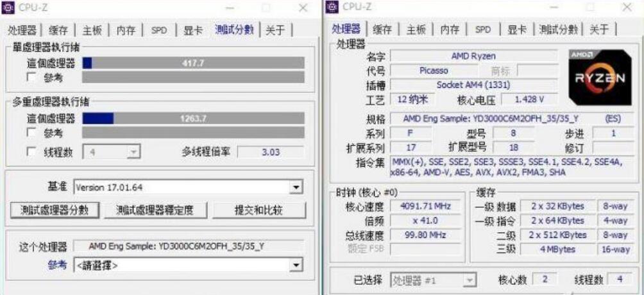Open 显卡 tab in right window
Viewport: 644px width, 295px height.
[517, 29]
